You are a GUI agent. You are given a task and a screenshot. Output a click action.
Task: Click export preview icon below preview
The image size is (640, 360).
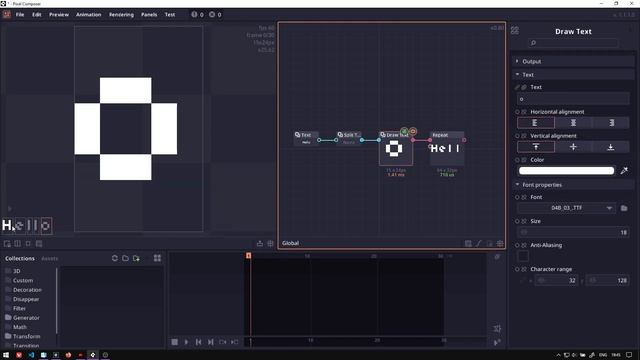[x=260, y=244]
